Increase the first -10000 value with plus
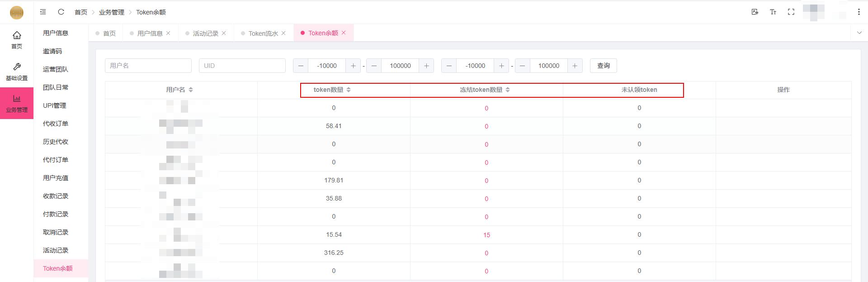This screenshot has height=282, width=868. click(353, 66)
